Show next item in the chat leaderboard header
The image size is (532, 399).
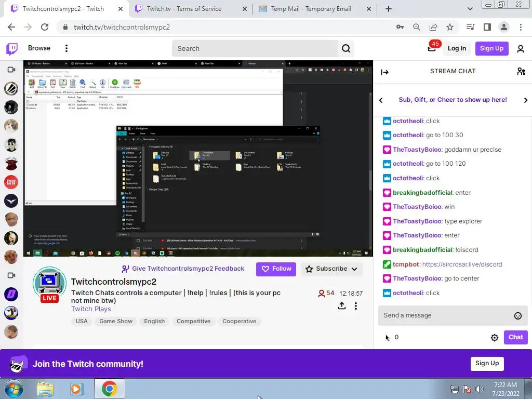pyautogui.click(x=526, y=100)
